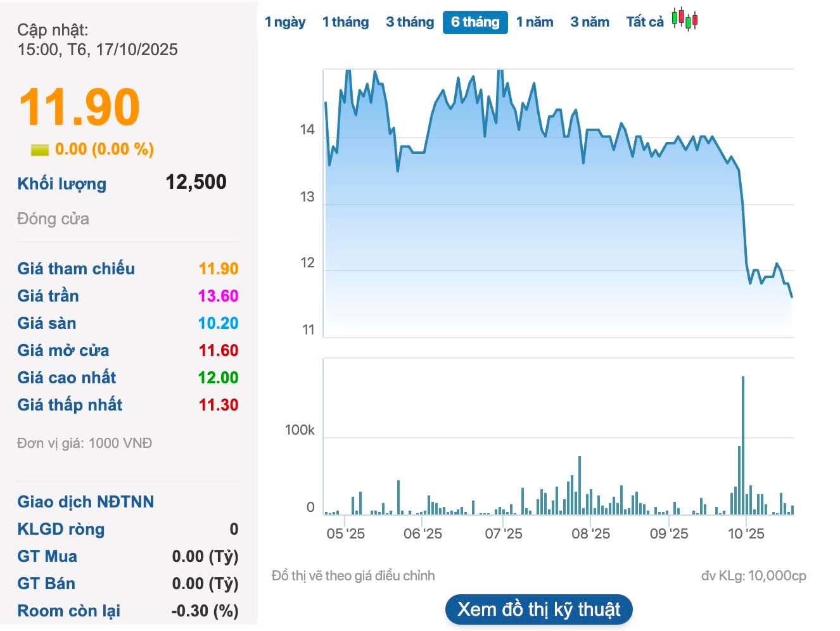Click the 07 '25 x-axis label

(x=504, y=534)
